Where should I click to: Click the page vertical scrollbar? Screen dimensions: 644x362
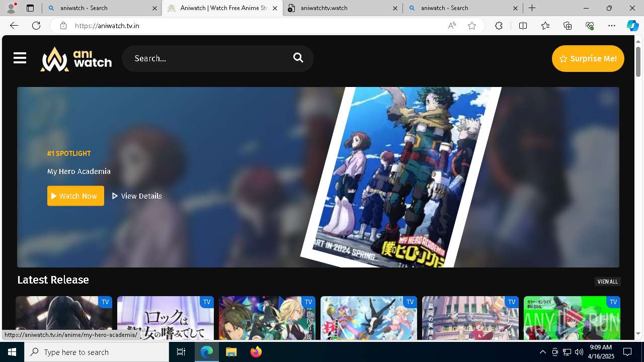click(638, 61)
